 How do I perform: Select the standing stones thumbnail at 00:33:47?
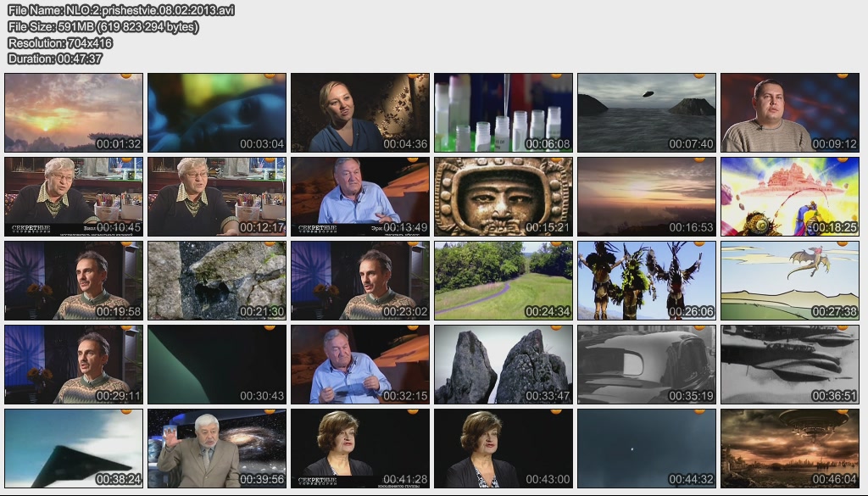point(503,365)
